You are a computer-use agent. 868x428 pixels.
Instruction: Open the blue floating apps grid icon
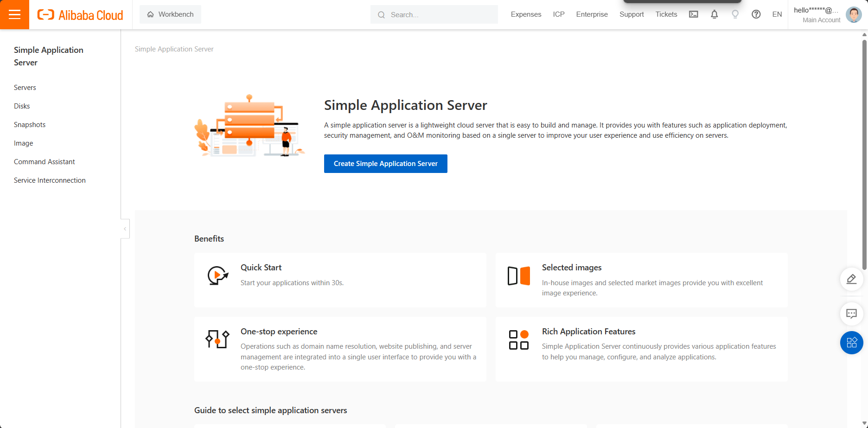852,343
